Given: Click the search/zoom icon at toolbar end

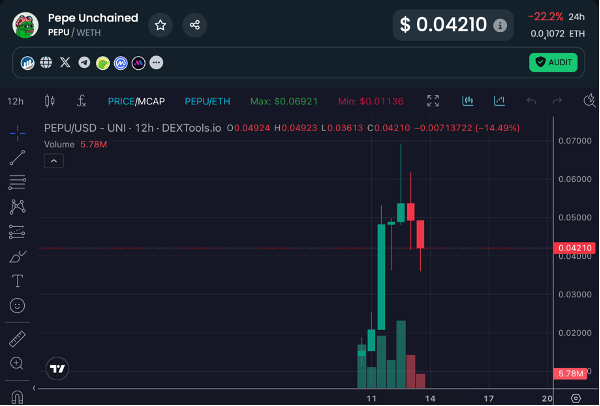Looking at the screenshot, I should pos(589,101).
